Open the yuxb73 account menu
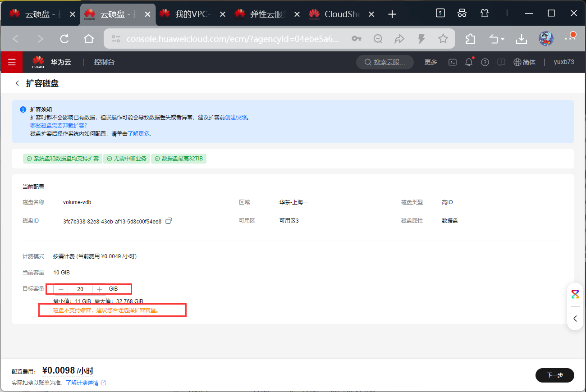 pyautogui.click(x=564, y=62)
